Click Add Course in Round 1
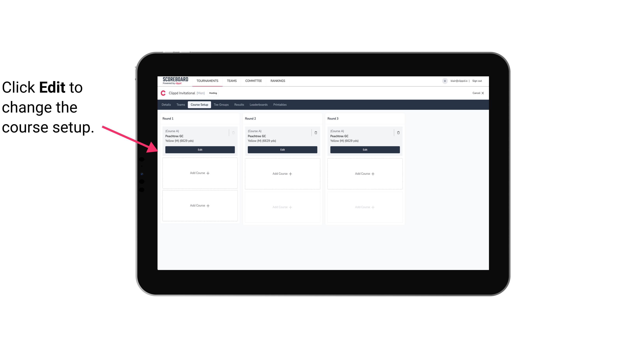This screenshot has height=346, width=644. coord(200,173)
